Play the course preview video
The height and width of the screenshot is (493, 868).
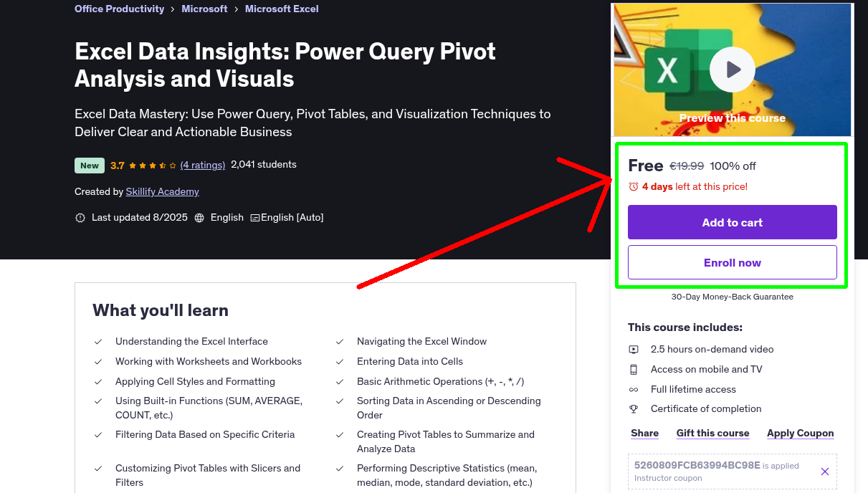(732, 70)
